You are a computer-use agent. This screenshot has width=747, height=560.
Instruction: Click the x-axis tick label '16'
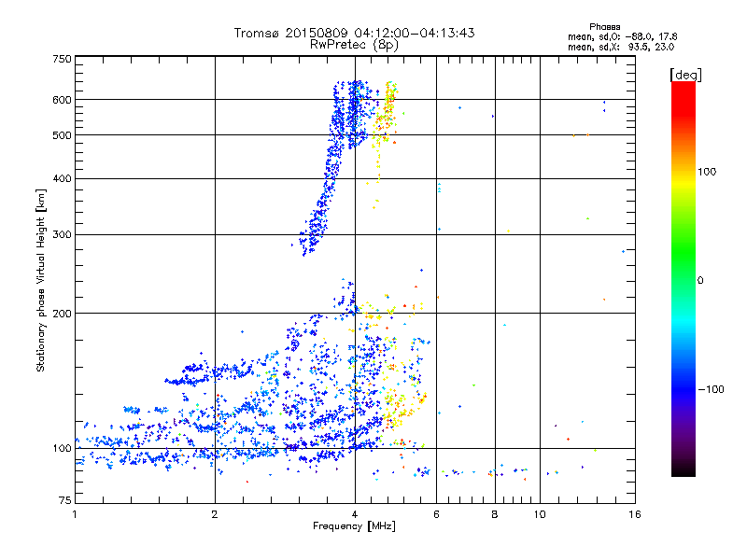click(x=635, y=514)
